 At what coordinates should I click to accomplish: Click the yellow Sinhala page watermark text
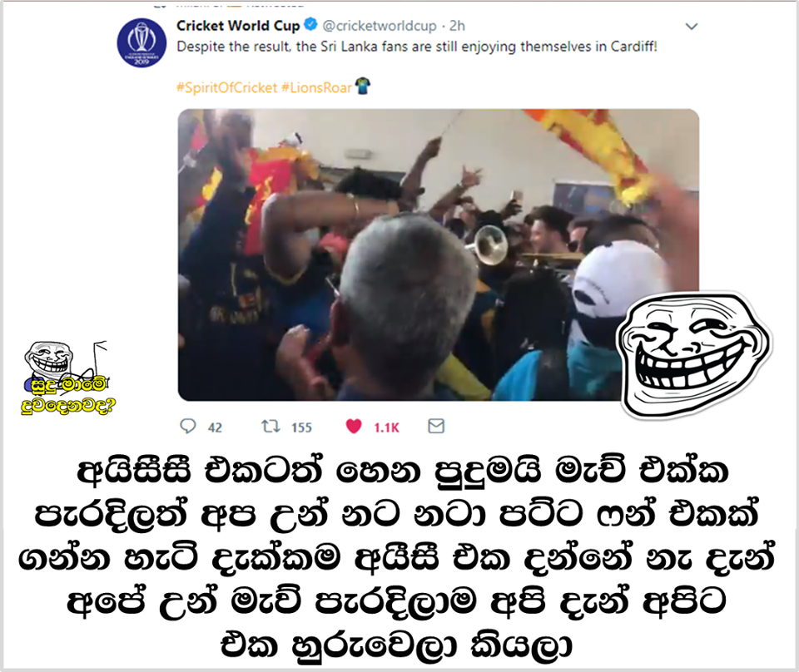coord(68,396)
